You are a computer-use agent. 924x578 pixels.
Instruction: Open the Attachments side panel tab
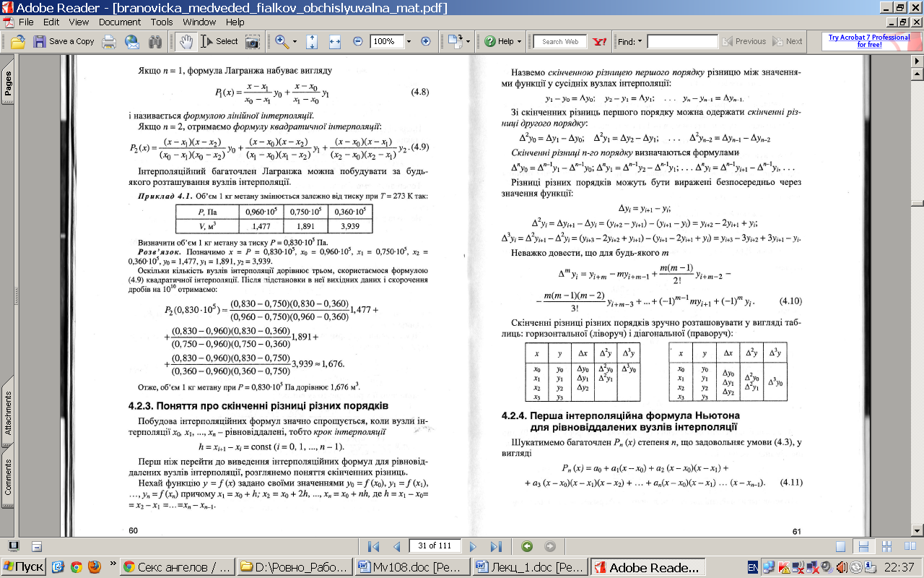tap(8, 413)
